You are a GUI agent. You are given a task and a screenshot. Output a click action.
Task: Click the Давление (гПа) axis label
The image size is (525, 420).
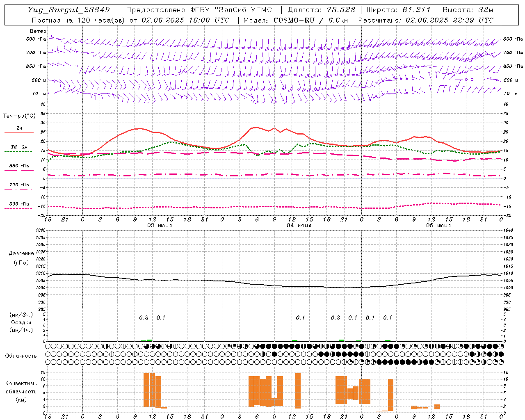21,258
